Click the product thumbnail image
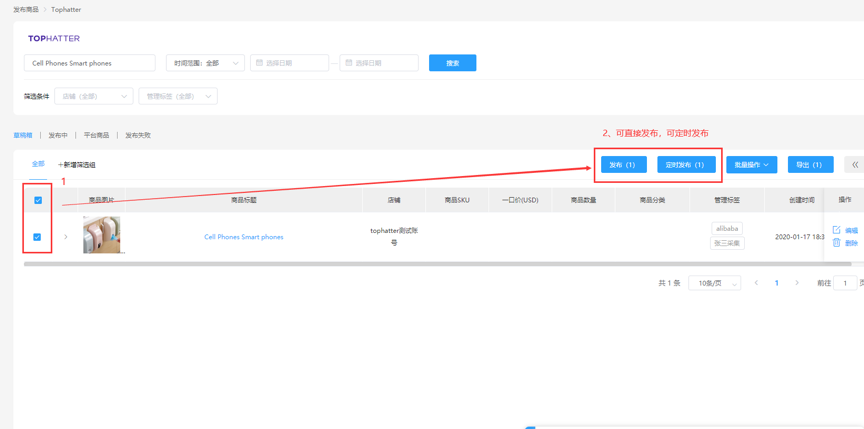The width and height of the screenshot is (864, 429). point(101,235)
